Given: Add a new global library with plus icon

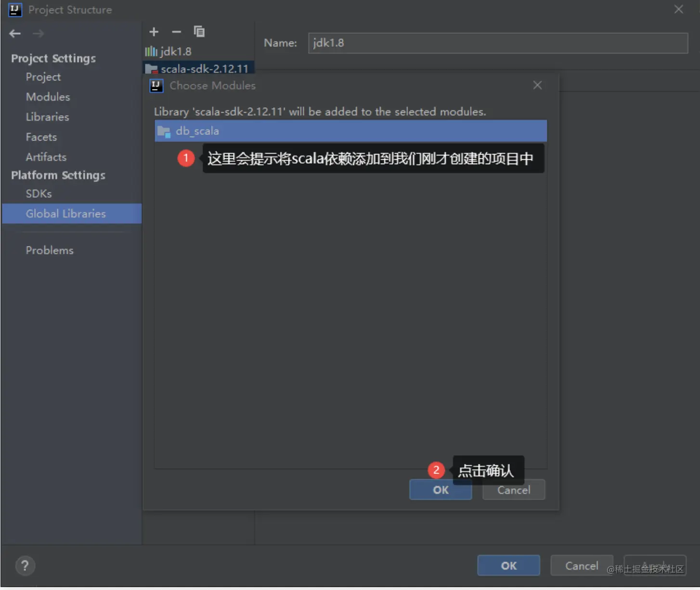Looking at the screenshot, I should pyautogui.click(x=154, y=32).
